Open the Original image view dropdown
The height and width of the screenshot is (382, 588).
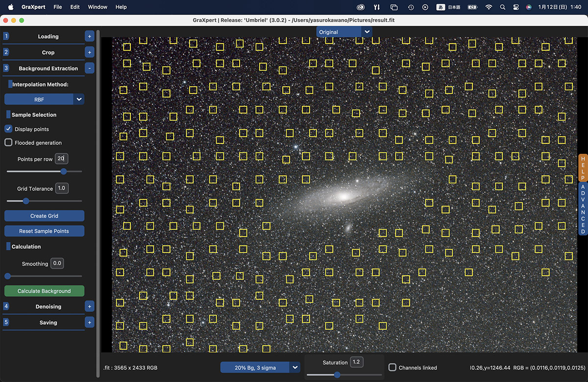click(x=344, y=32)
